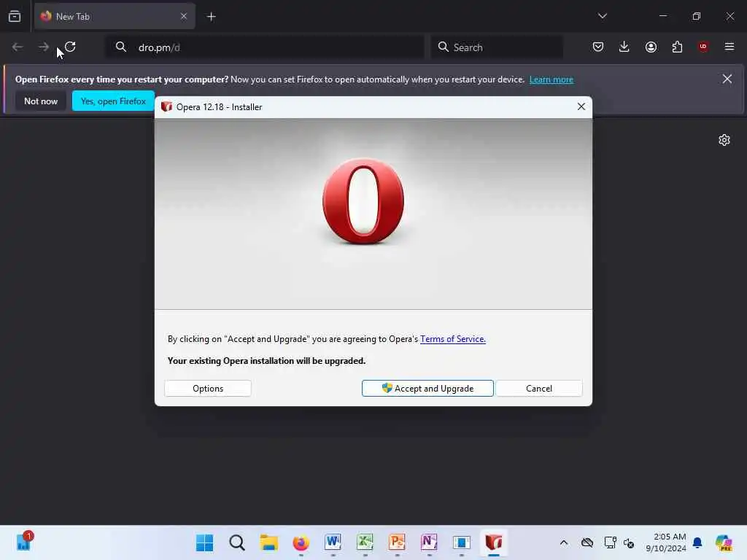Viewport: 747px width, 560px height.
Task: Select the New Tab tab
Action: (x=115, y=16)
